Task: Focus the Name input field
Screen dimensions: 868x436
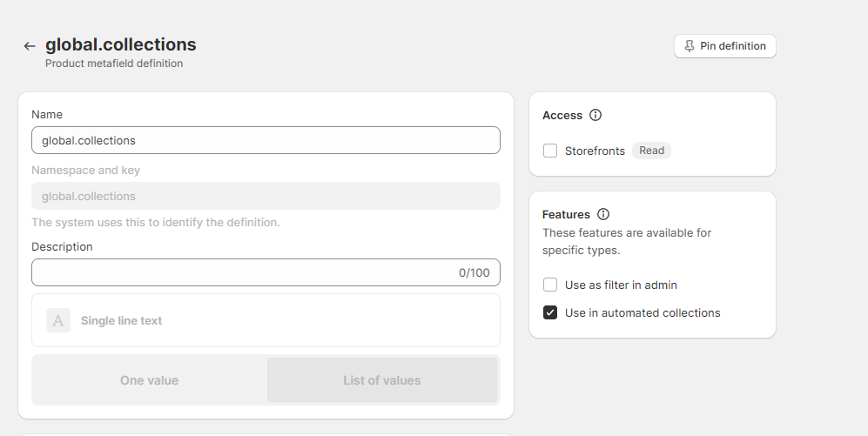Action: pyautogui.click(x=266, y=140)
